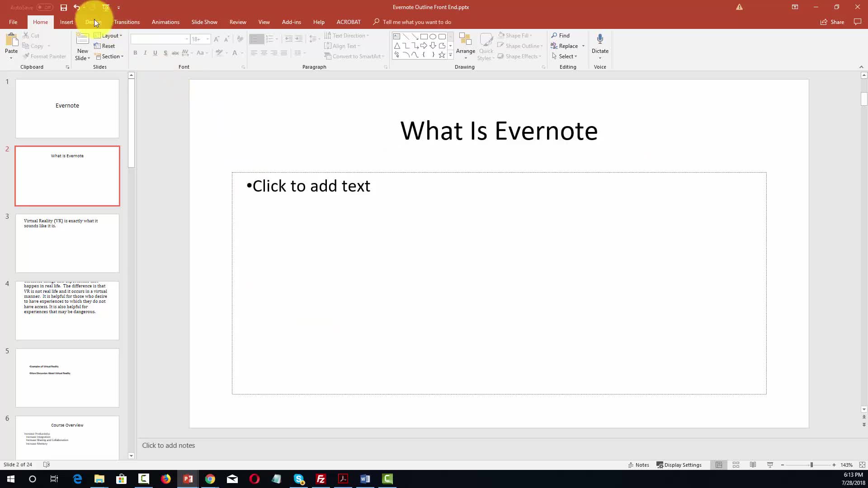Viewport: 868px width, 488px height.
Task: Switch to the Slide Show tab
Action: (204, 22)
